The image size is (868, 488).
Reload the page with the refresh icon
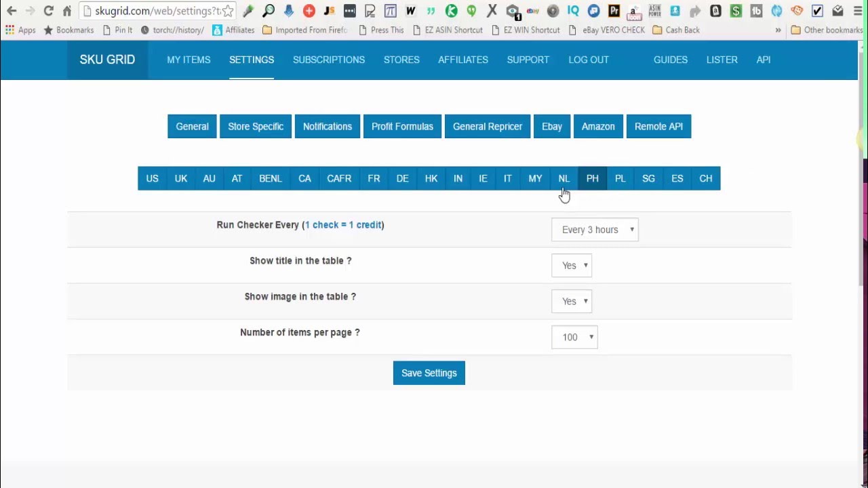click(x=48, y=11)
